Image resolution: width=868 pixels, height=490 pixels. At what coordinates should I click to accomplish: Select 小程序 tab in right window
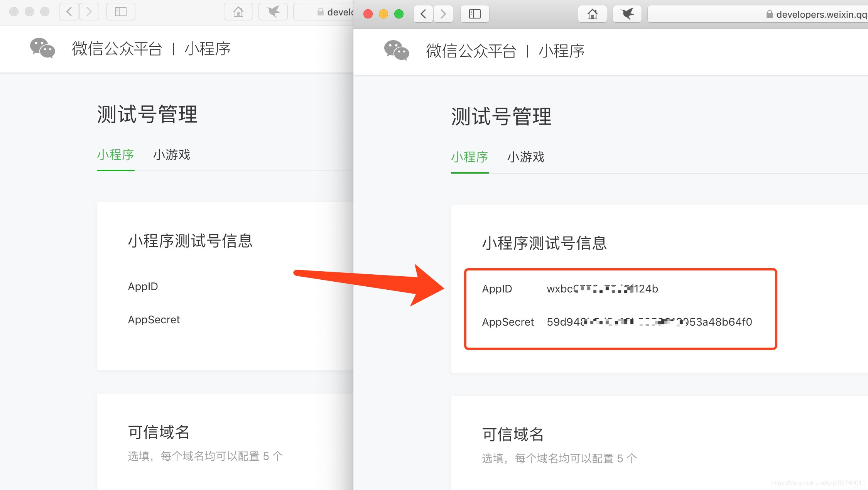[469, 157]
